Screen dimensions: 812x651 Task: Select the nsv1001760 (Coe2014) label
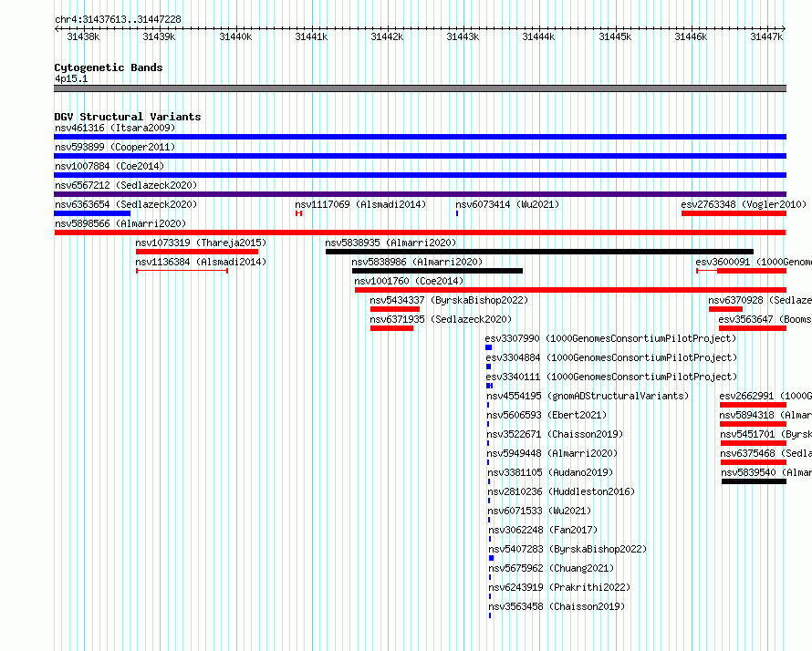[409, 281]
